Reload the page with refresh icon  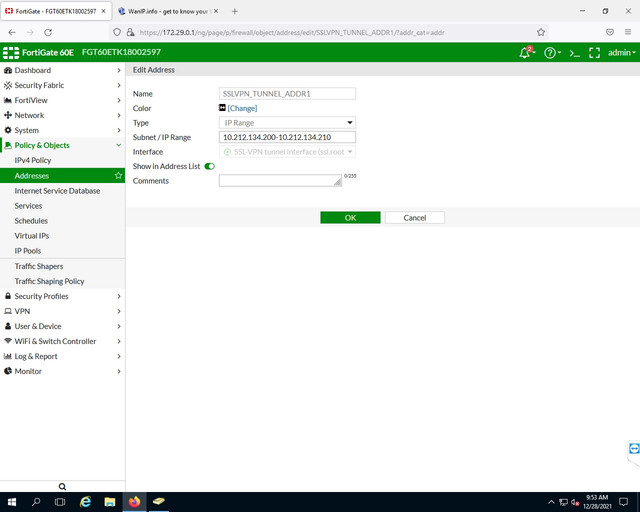(48, 32)
